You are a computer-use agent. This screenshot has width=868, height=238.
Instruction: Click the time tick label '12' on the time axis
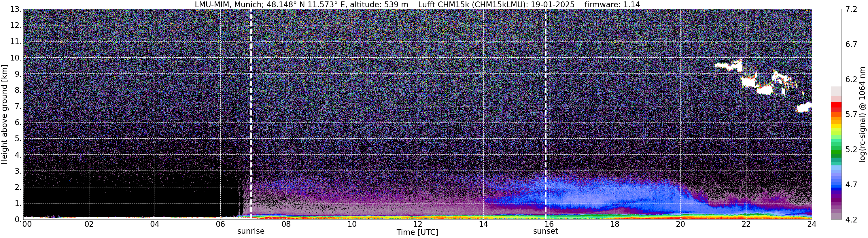tap(417, 224)
